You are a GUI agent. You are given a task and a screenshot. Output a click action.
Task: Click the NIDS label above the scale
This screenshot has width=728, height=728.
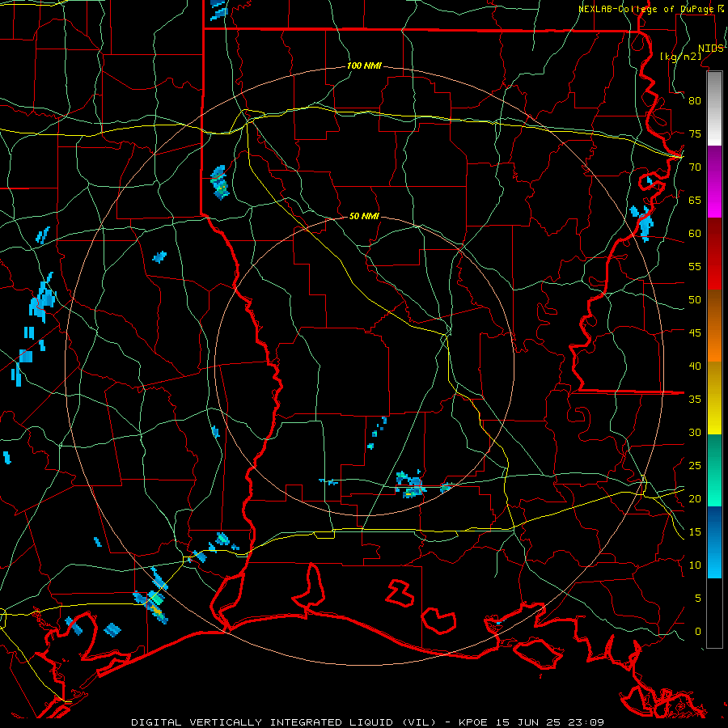pyautogui.click(x=711, y=49)
